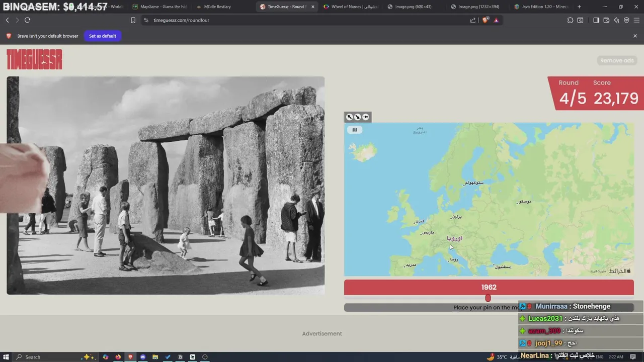This screenshot has width=644, height=362.
Task: Open Brave Wallet icon
Action: pos(606,20)
